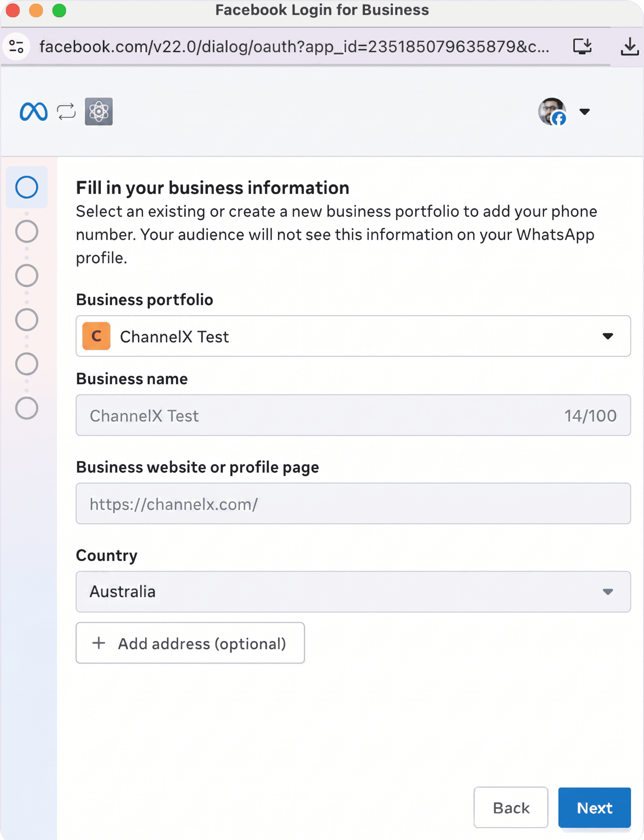This screenshot has height=840, width=644.
Task: Click the 'Business website or profile page' label
Action: [197, 467]
